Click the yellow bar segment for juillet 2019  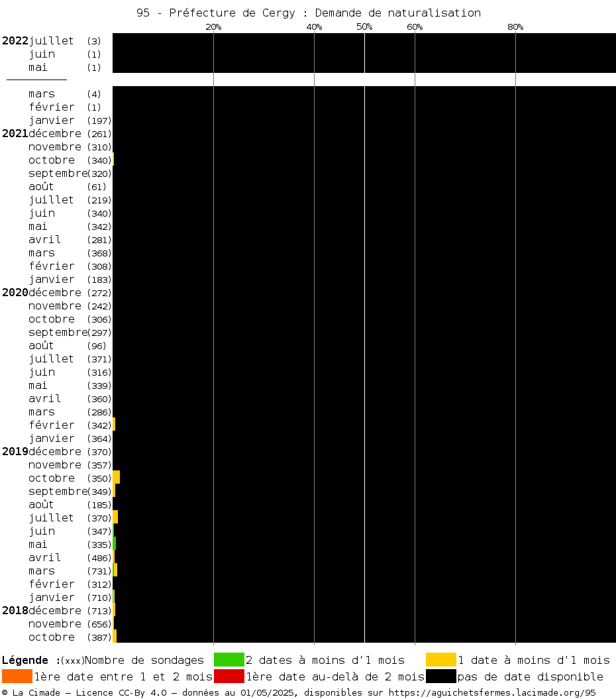click(115, 517)
